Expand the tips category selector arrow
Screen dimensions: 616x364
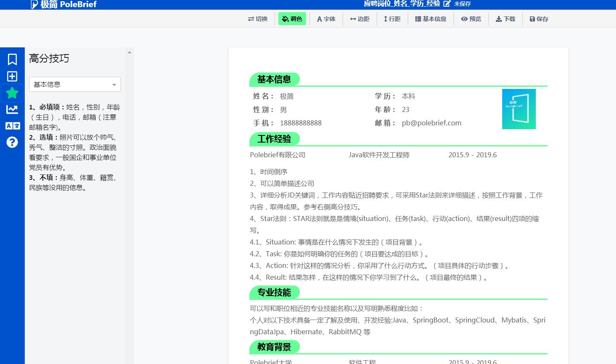click(114, 84)
